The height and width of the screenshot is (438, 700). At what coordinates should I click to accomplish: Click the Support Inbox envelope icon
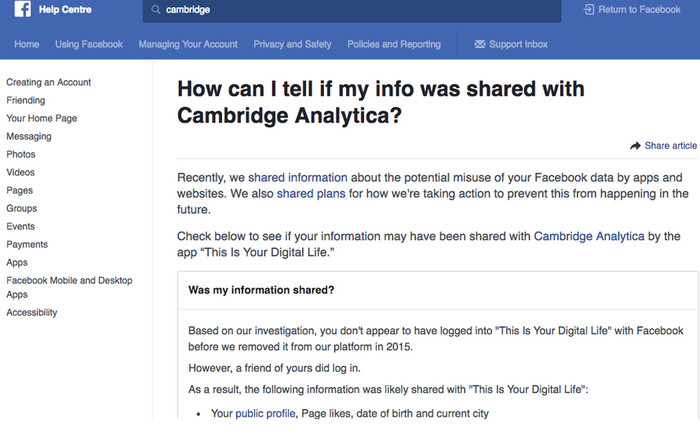pos(480,45)
